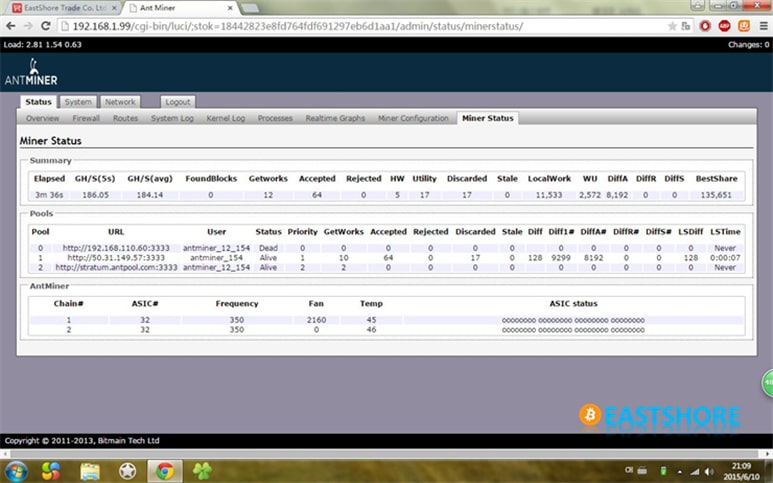The height and width of the screenshot is (483, 773).
Task: Open a new browser tab
Action: pyautogui.click(x=250, y=8)
